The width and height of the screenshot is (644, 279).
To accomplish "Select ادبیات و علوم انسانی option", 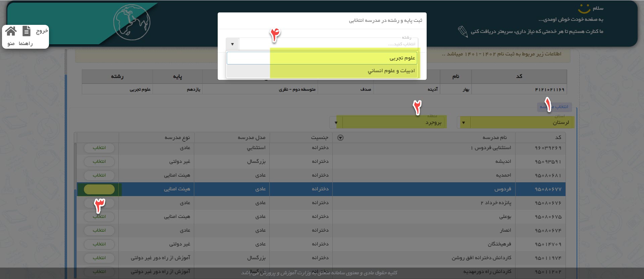I will (391, 71).
